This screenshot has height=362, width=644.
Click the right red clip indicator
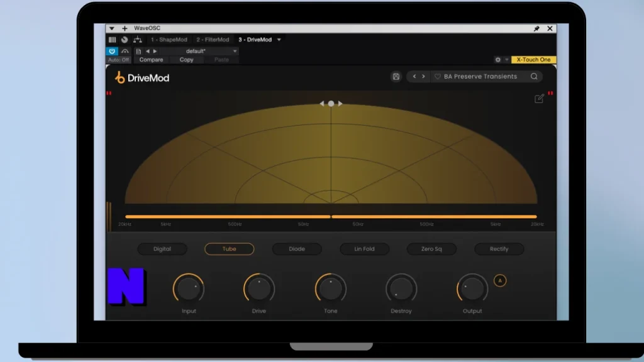(x=550, y=93)
